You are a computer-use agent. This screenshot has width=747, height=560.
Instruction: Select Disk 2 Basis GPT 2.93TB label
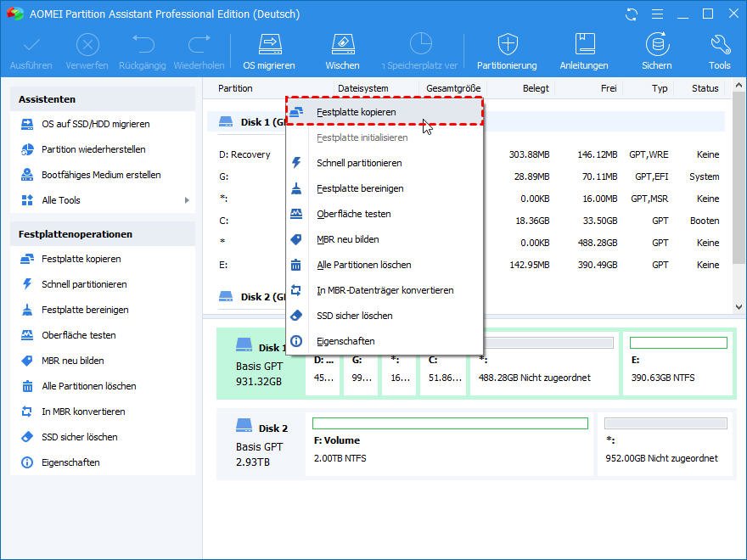(261, 445)
